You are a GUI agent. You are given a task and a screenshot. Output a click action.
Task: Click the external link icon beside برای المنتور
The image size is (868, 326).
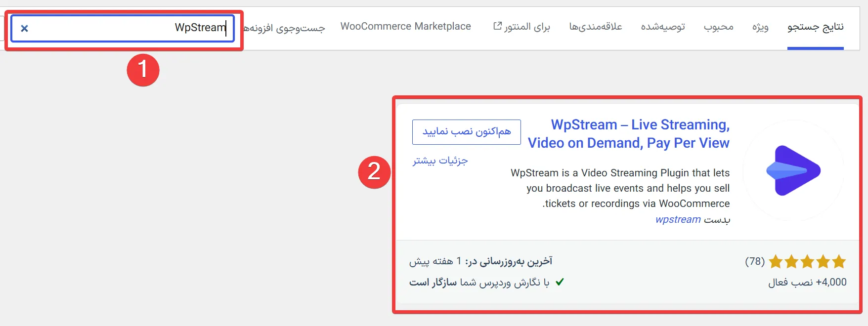tap(497, 26)
